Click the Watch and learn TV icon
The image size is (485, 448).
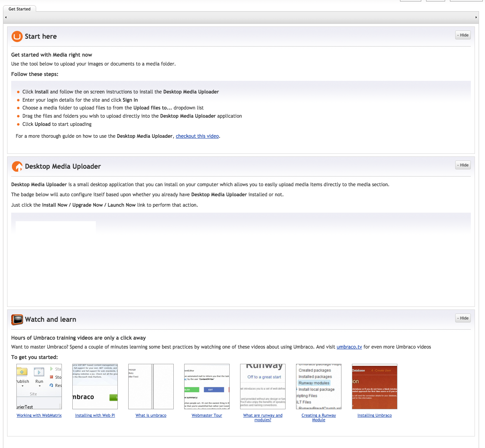click(17, 320)
